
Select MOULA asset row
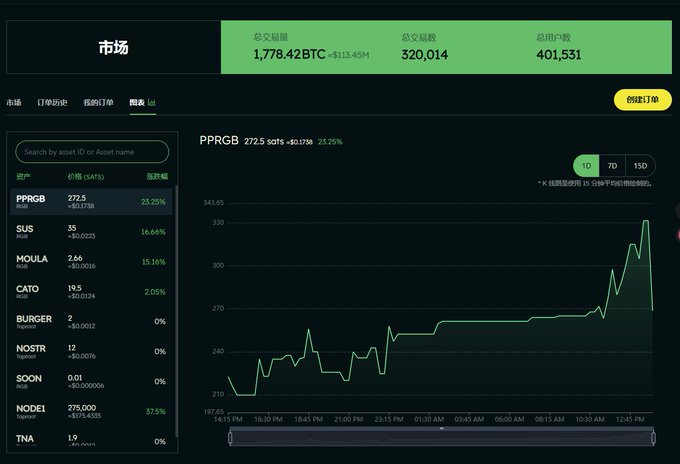(x=91, y=261)
